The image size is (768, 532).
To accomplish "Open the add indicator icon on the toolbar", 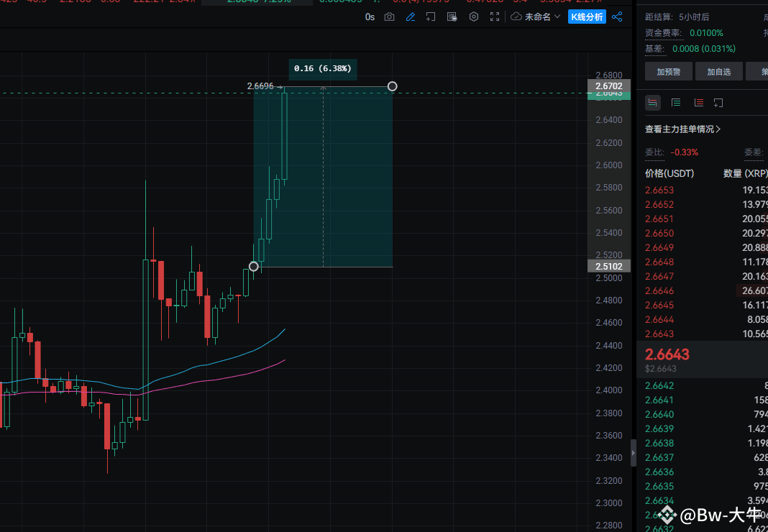I will click(430, 17).
